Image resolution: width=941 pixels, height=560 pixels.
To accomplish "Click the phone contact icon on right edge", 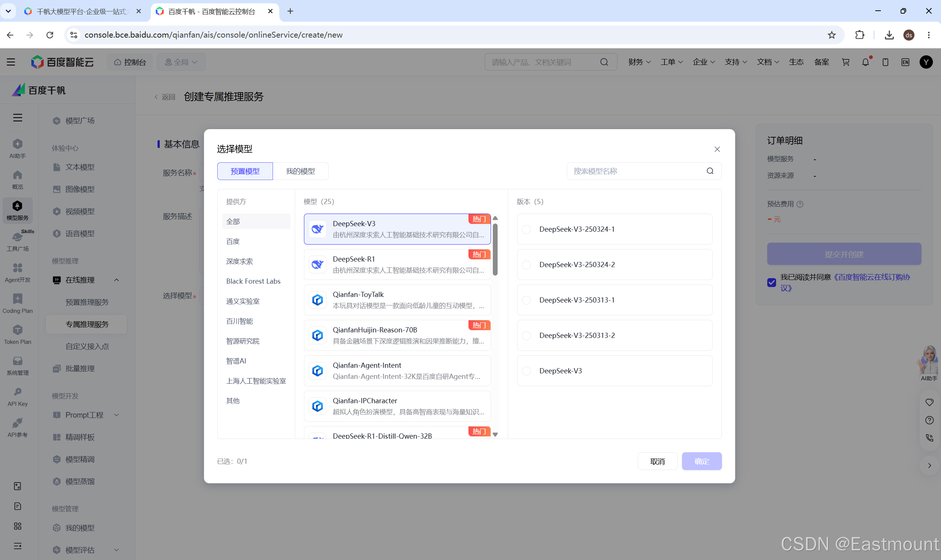I will [x=929, y=438].
